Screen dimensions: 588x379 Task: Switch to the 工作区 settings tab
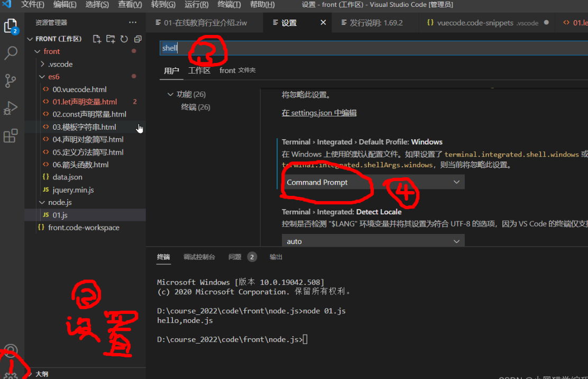199,70
